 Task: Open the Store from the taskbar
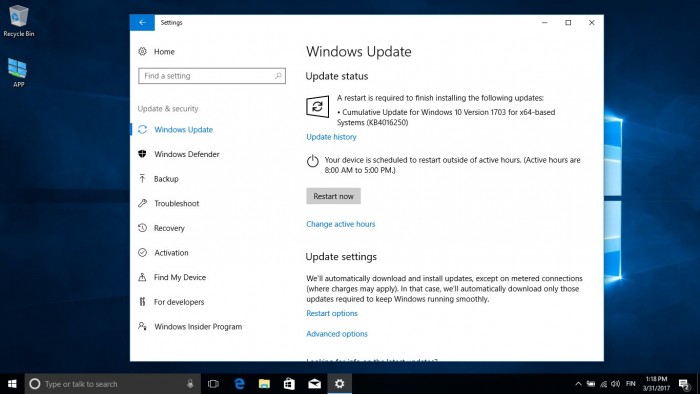pos(289,384)
